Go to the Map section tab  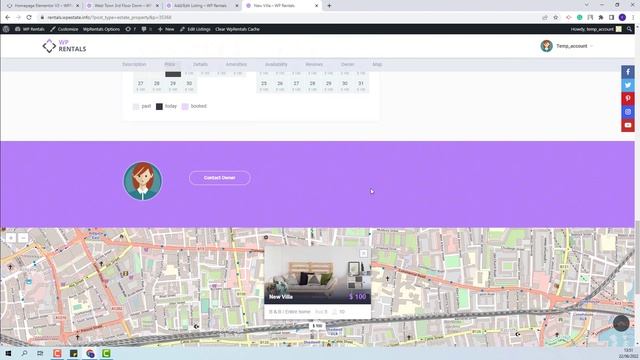377,64
